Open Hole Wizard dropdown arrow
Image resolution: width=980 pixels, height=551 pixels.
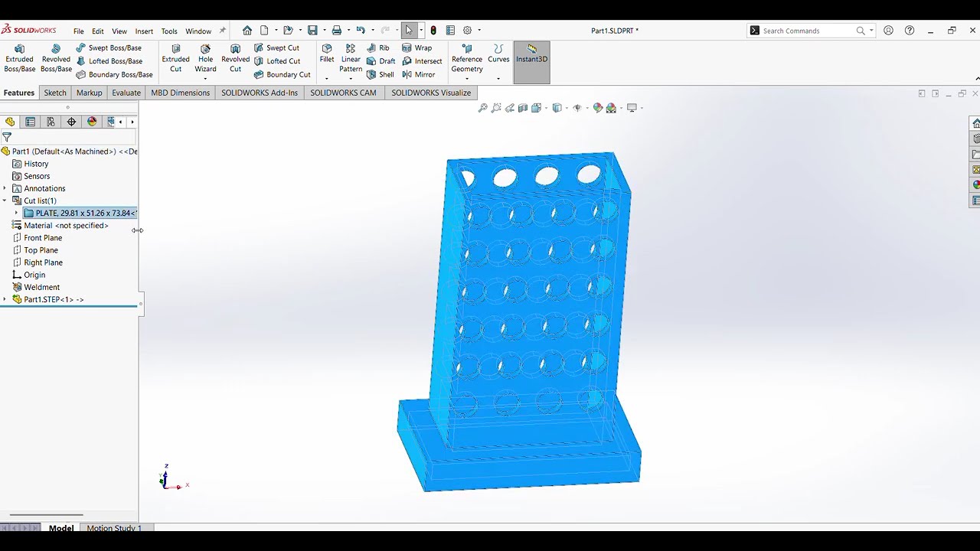point(205,78)
